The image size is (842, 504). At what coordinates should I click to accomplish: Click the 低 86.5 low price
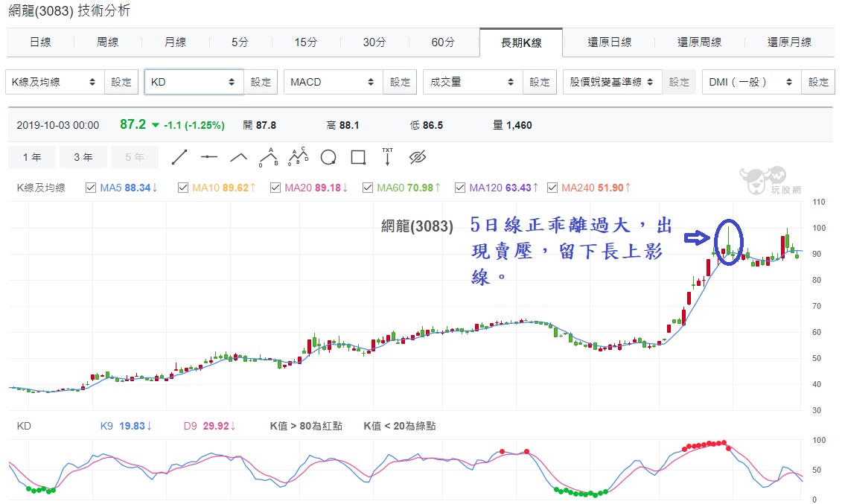point(427,126)
